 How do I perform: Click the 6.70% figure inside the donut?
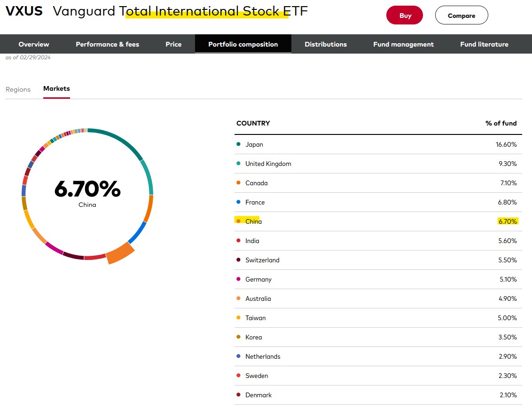(87, 189)
